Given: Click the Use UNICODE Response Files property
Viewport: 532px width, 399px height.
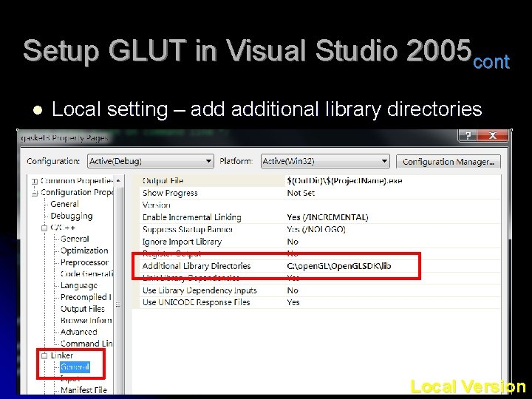Looking at the screenshot, I should pos(196,302).
